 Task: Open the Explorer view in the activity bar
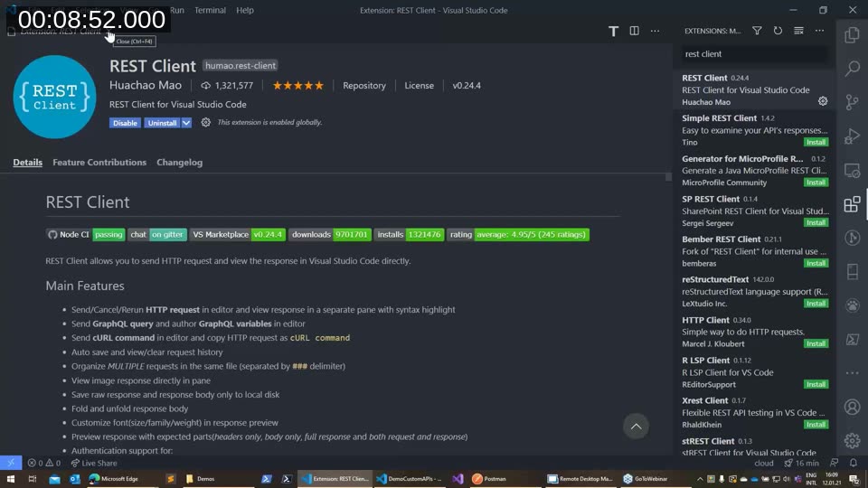click(852, 34)
